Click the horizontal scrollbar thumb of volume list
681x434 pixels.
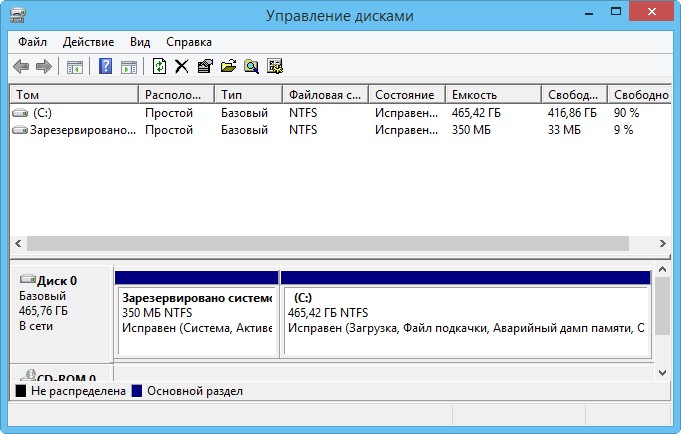pyautogui.click(x=328, y=243)
